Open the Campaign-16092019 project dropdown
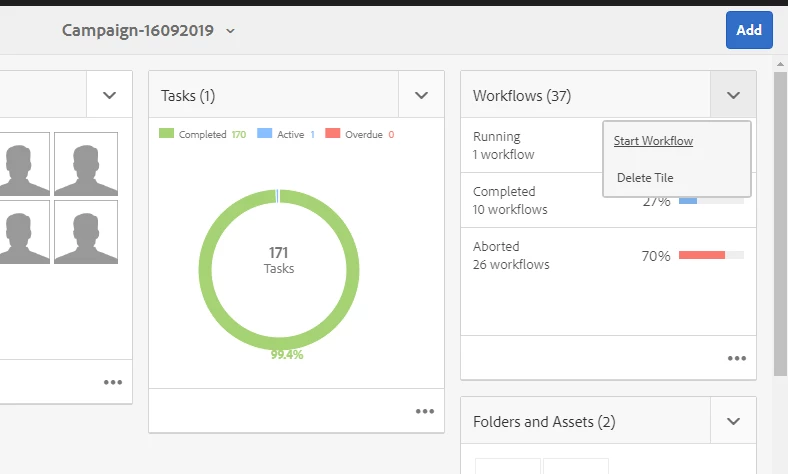 coord(149,31)
